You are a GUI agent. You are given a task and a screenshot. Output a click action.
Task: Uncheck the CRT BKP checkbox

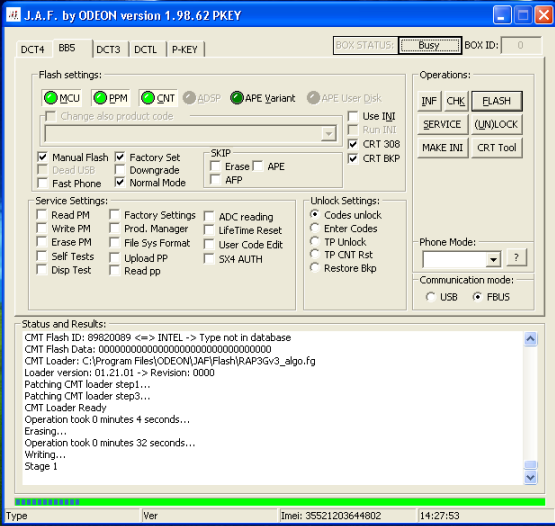[353, 159]
